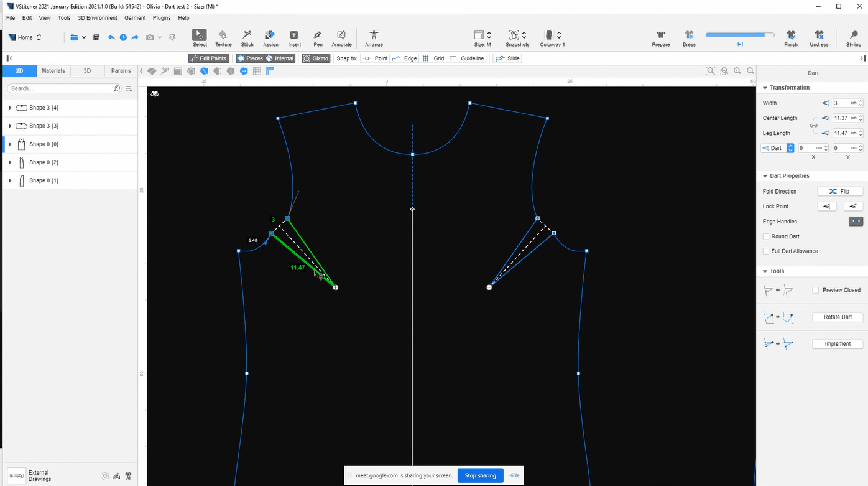Open the 3D Environment menu

(x=98, y=18)
